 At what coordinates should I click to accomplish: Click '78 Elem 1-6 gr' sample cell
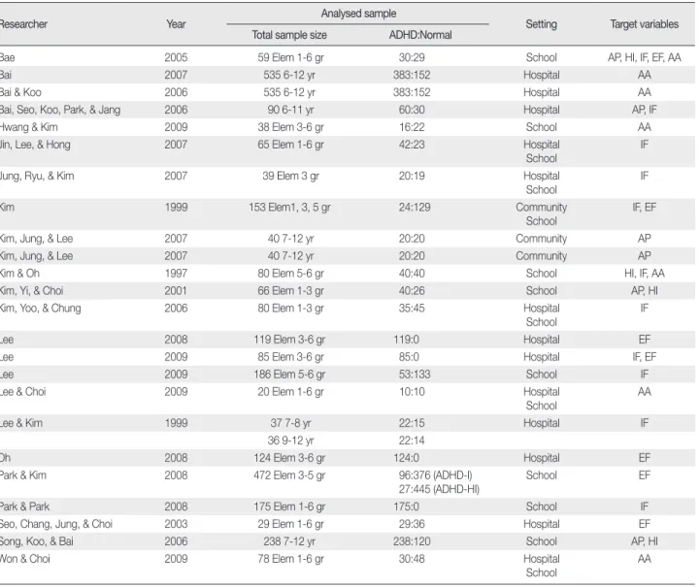click(290, 559)
